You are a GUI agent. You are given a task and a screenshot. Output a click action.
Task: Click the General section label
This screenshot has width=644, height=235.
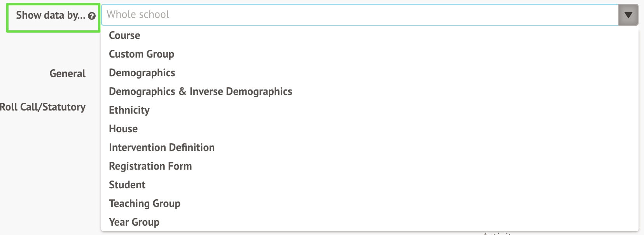(x=67, y=74)
